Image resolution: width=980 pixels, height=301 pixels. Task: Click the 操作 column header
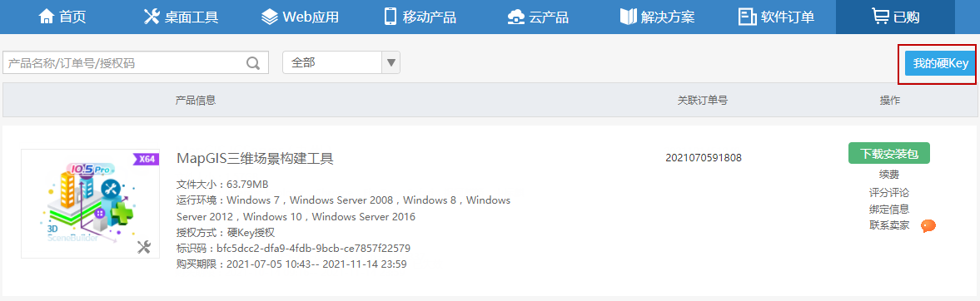890,100
